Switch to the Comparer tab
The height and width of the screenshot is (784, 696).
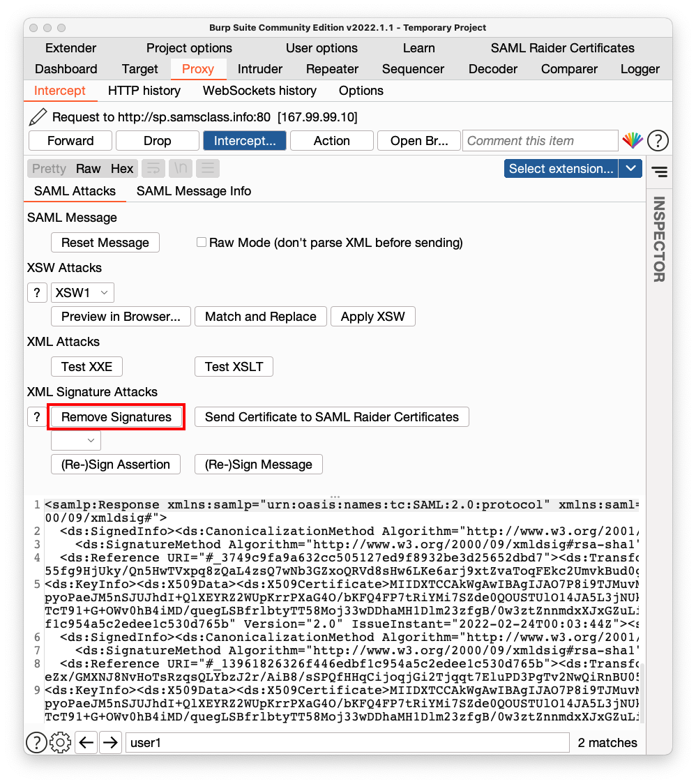point(569,69)
